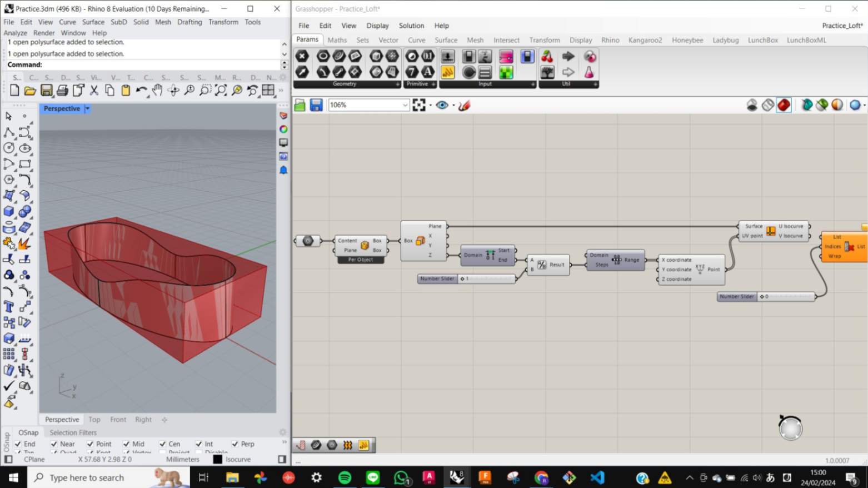The width and height of the screenshot is (868, 488).
Task: Click the Colour Swatch checker icon
Action: (x=506, y=72)
